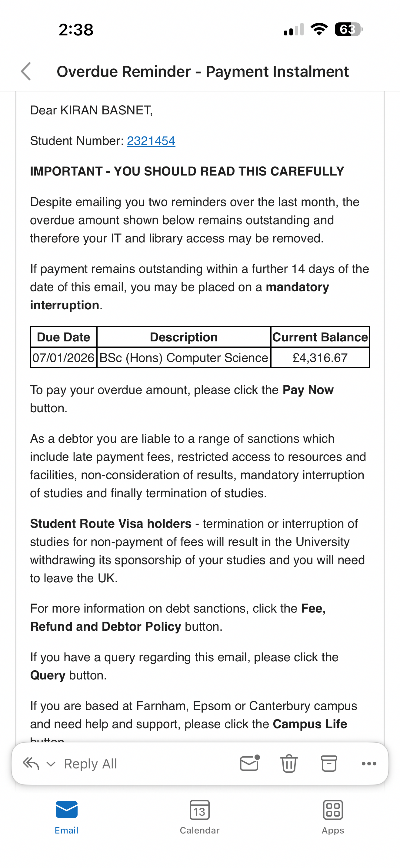Viewport: 400px width, 868px height.
Task: Tap the Overdue Reminder subject title
Action: 202,71
